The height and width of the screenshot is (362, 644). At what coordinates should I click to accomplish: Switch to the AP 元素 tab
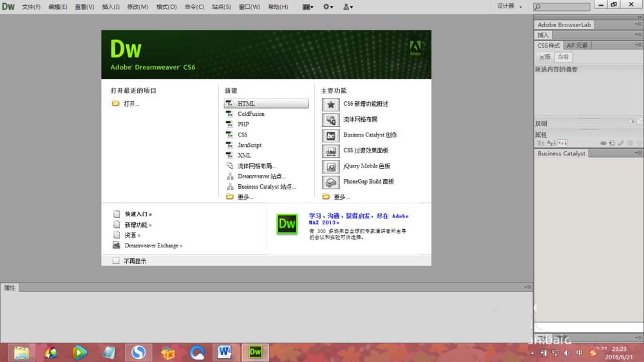point(576,45)
